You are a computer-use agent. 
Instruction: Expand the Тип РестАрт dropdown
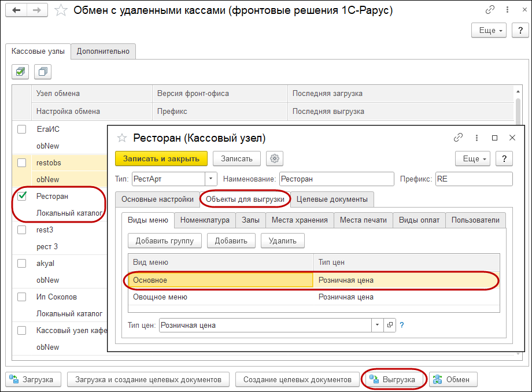tap(210, 179)
